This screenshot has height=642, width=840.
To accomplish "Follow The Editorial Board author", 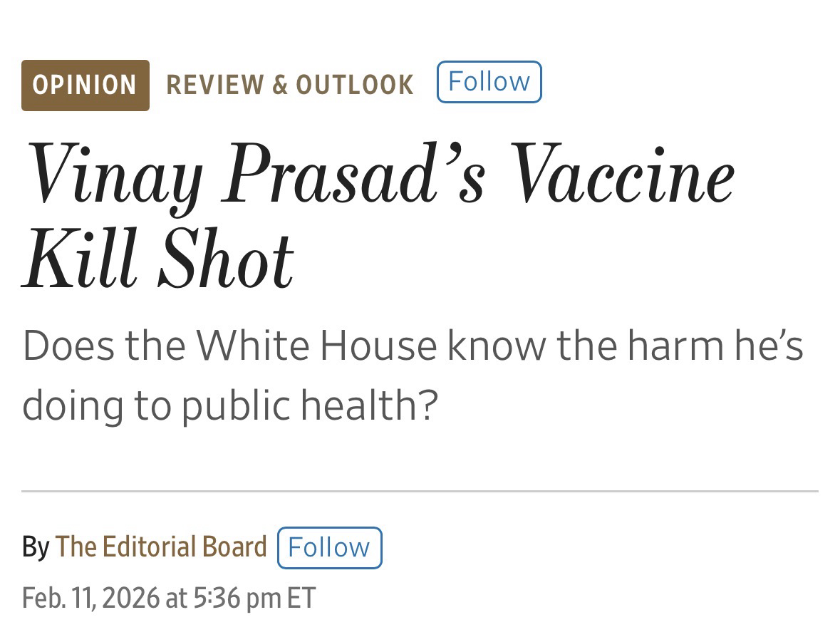I will point(329,547).
